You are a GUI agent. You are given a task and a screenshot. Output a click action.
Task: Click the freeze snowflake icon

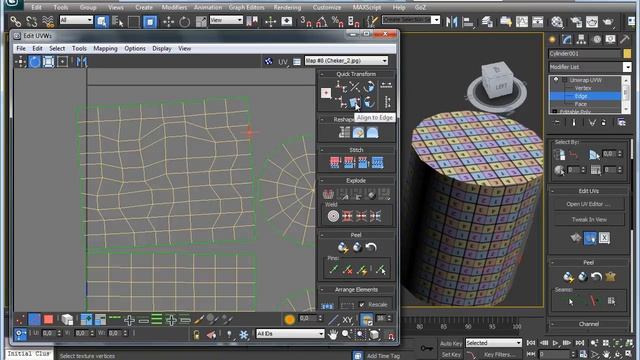coord(244,335)
